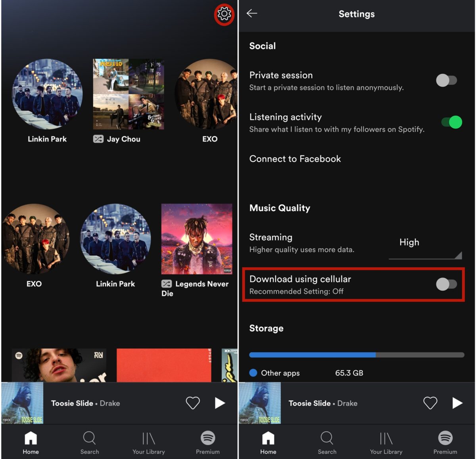
Task: Click "Listening activity" label
Action: pos(286,117)
